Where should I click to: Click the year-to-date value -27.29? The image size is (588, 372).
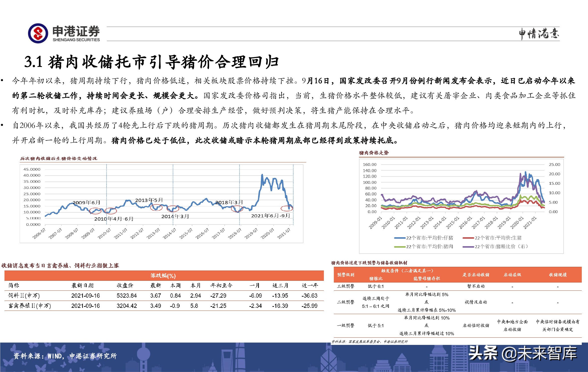tap(218, 296)
